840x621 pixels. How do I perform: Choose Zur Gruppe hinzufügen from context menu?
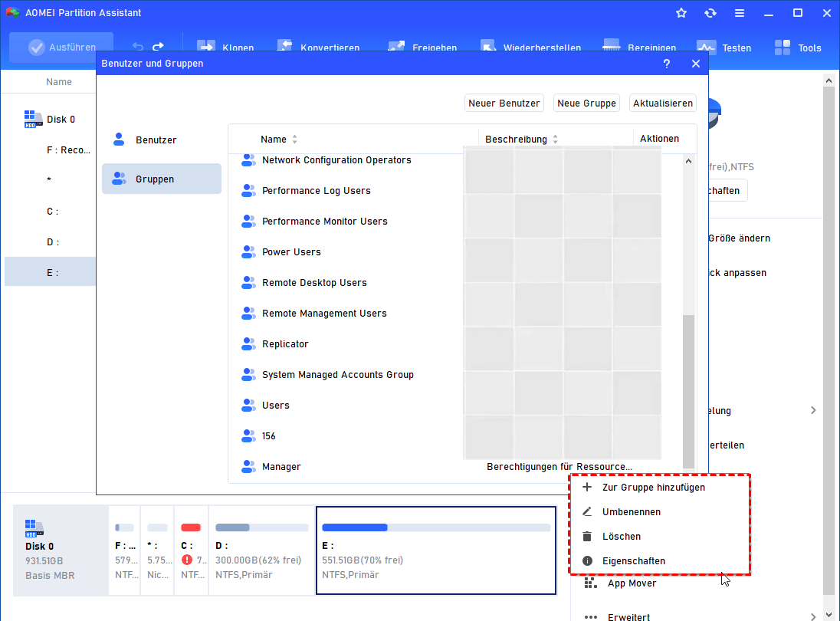point(659,487)
